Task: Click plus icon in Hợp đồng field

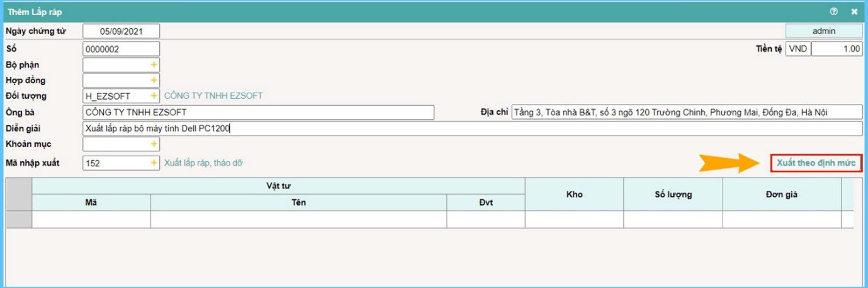Action: (x=154, y=81)
